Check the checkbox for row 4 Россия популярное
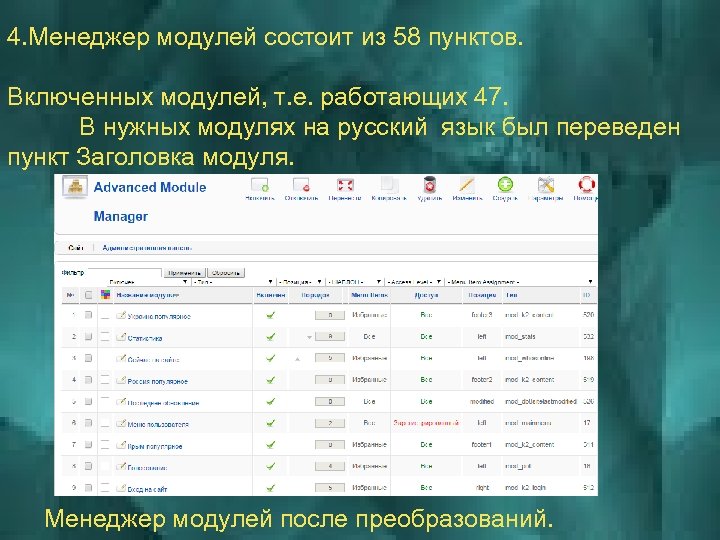 click(x=89, y=380)
